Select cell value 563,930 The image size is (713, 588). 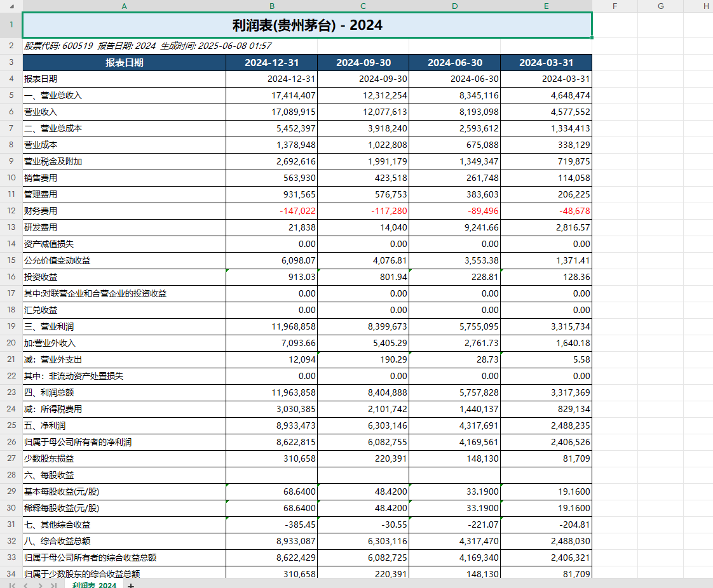(272, 178)
